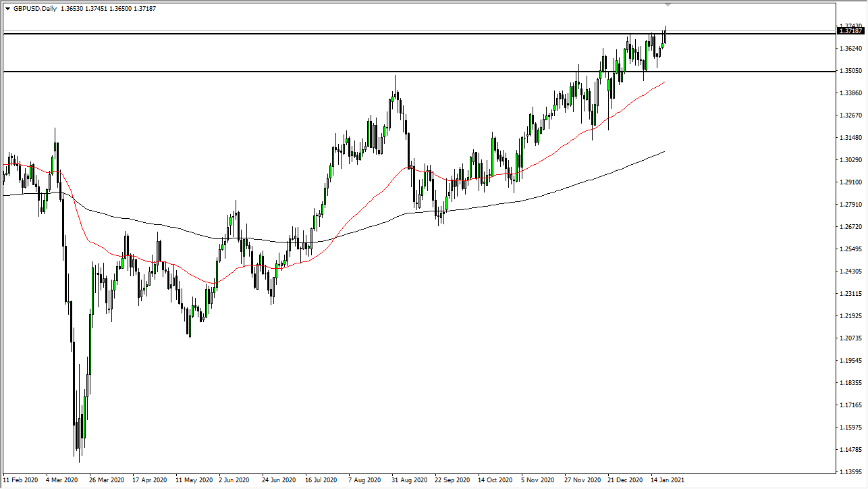The width and height of the screenshot is (868, 489).
Task: Click the low price 1.36500 in the header
Action: pyautogui.click(x=121, y=9)
